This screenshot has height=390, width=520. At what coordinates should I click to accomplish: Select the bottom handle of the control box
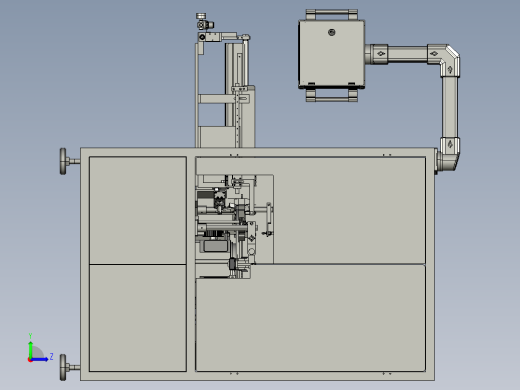click(332, 95)
